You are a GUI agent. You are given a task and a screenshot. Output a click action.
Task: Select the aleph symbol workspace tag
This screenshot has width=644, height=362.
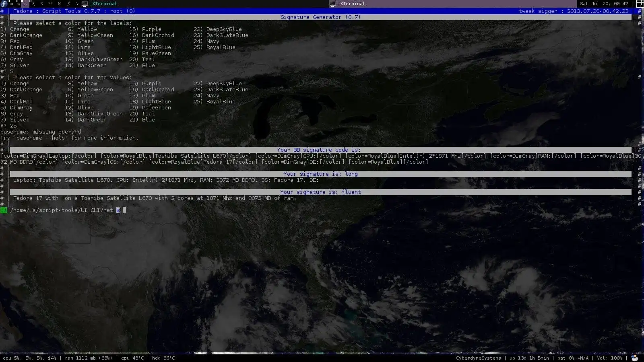pyautogui.click(x=59, y=4)
